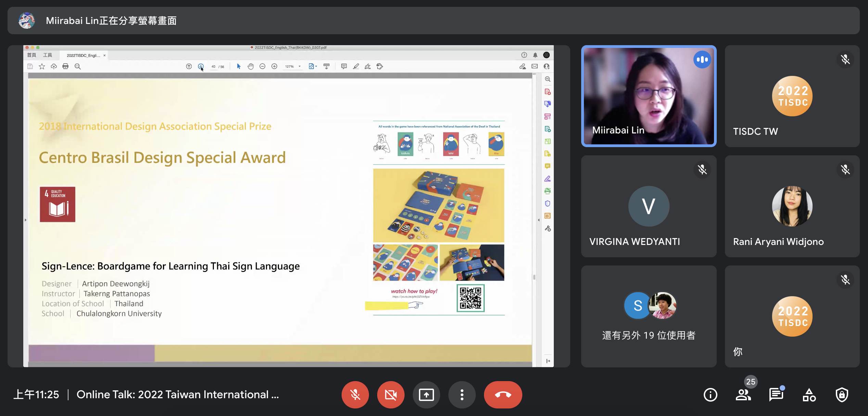Viewport: 868px width, 416px height.
Task: Show the 19 other users tile
Action: [x=648, y=316]
